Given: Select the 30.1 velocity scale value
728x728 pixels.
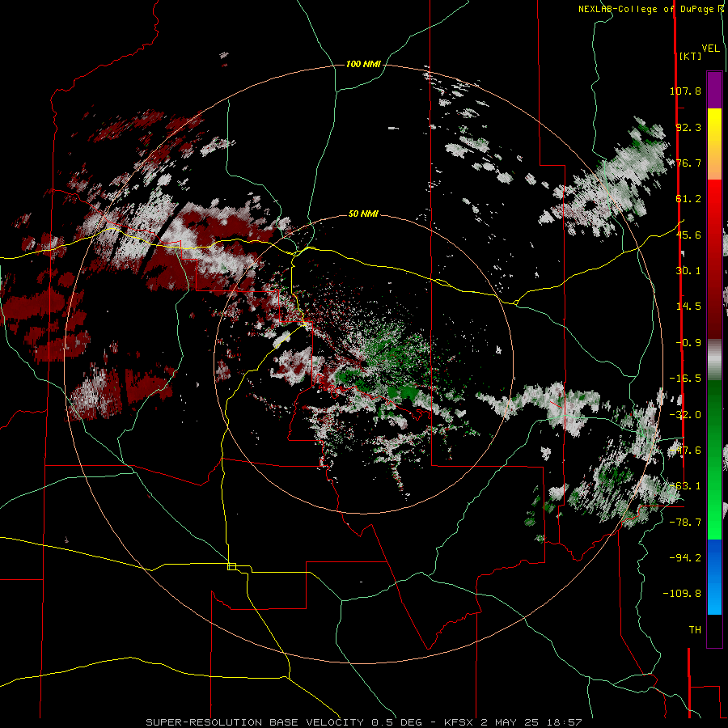Looking at the screenshot, I should point(688,271).
